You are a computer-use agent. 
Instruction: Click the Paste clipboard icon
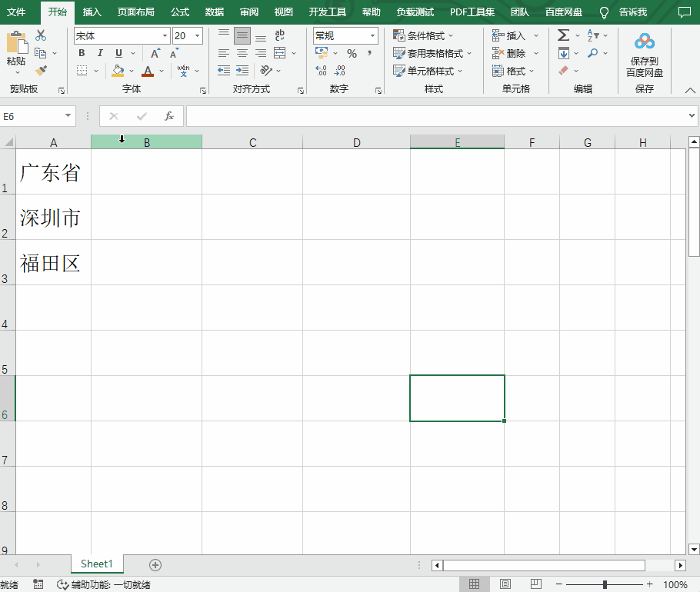pyautogui.click(x=16, y=43)
